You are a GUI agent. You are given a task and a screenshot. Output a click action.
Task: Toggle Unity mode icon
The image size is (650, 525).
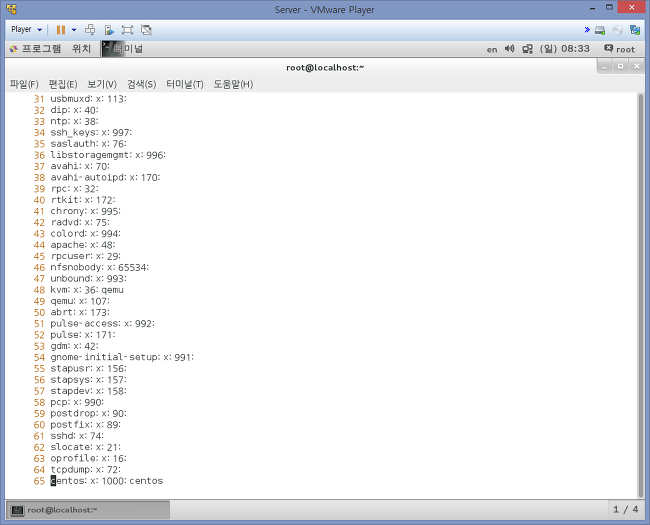tap(146, 30)
